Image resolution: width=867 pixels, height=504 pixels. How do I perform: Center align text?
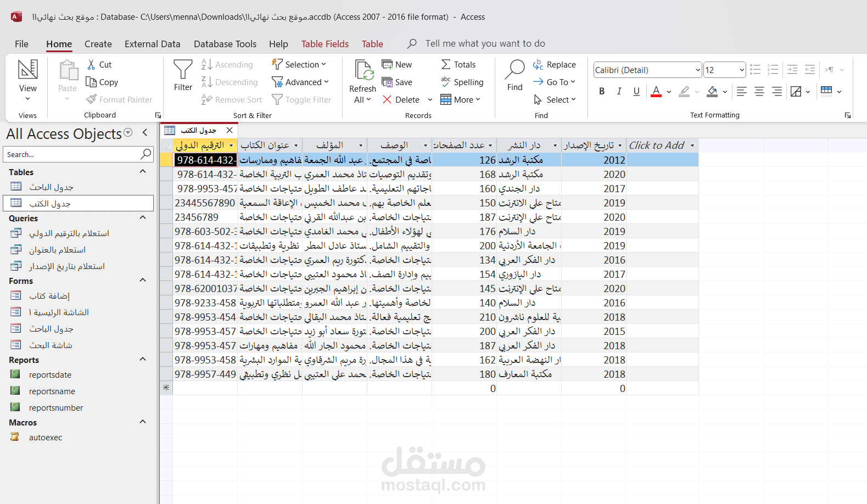pos(759,92)
